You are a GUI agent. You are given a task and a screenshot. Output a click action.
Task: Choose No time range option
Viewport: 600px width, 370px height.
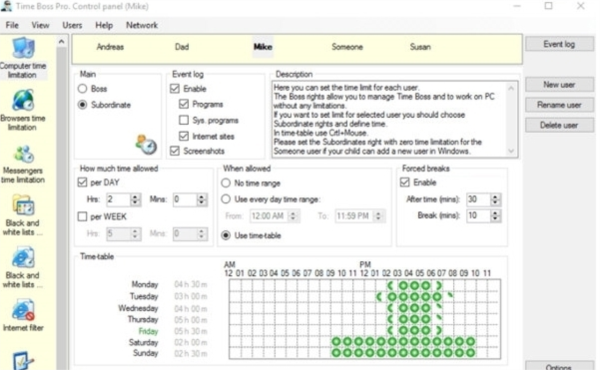click(x=226, y=183)
